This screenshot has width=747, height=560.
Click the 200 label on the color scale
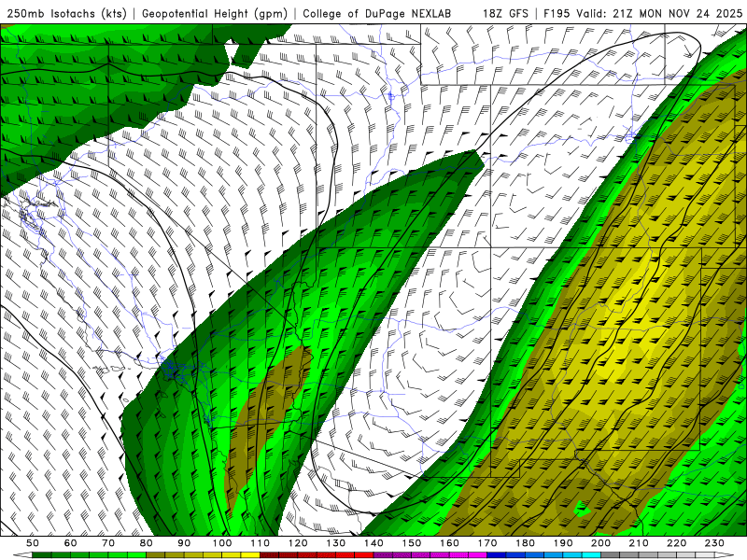coord(600,543)
